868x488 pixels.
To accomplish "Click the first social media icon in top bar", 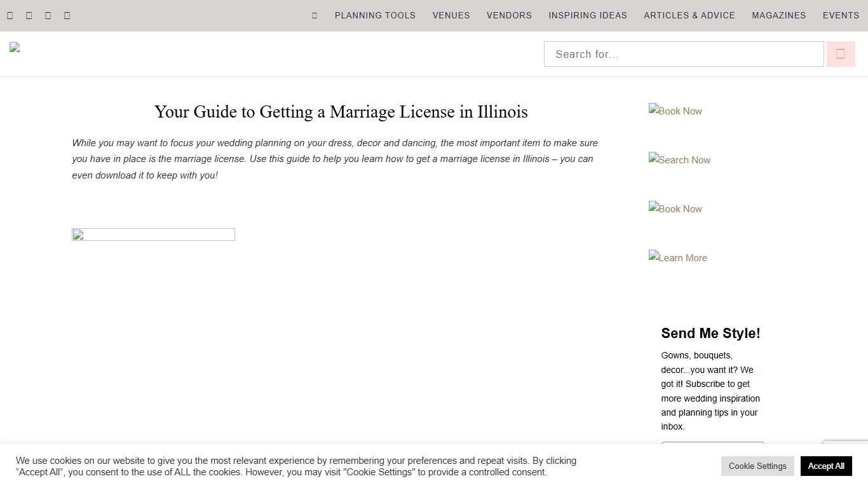I will click(x=10, y=15).
